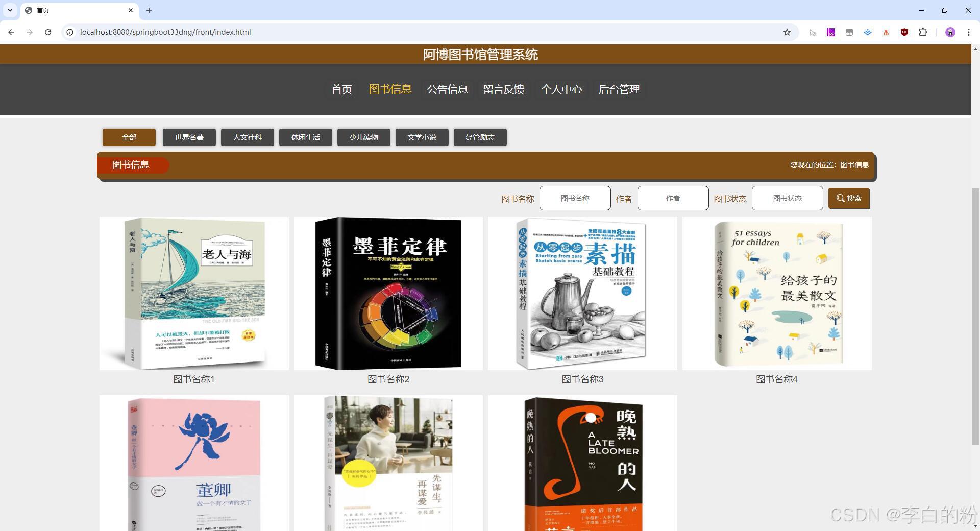Open the 给孩子的最美散文 book cover

[777, 294]
